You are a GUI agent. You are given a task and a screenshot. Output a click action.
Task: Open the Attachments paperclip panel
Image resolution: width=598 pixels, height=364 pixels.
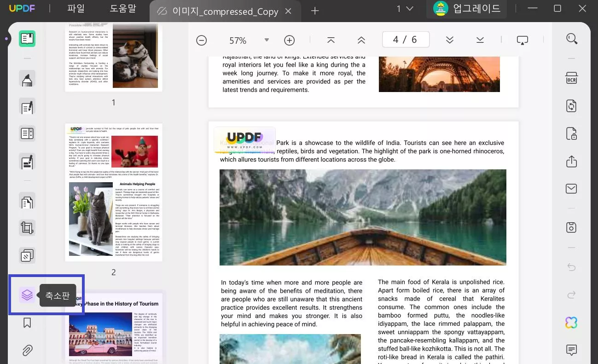coord(27,350)
